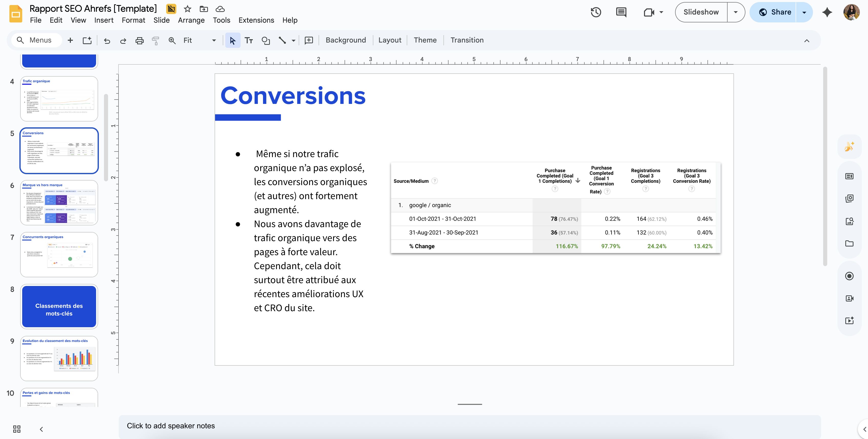Open the Transition panel
This screenshot has height=439, width=868.
pyautogui.click(x=467, y=40)
